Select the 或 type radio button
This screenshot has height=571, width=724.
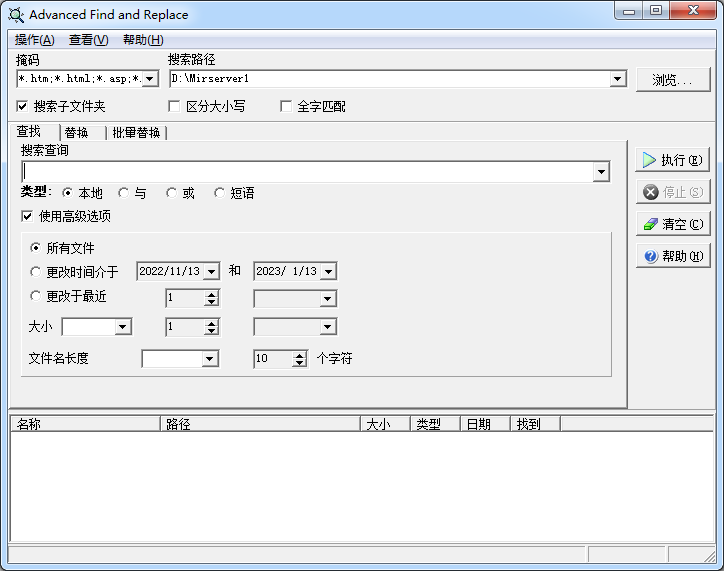pyautogui.click(x=171, y=192)
